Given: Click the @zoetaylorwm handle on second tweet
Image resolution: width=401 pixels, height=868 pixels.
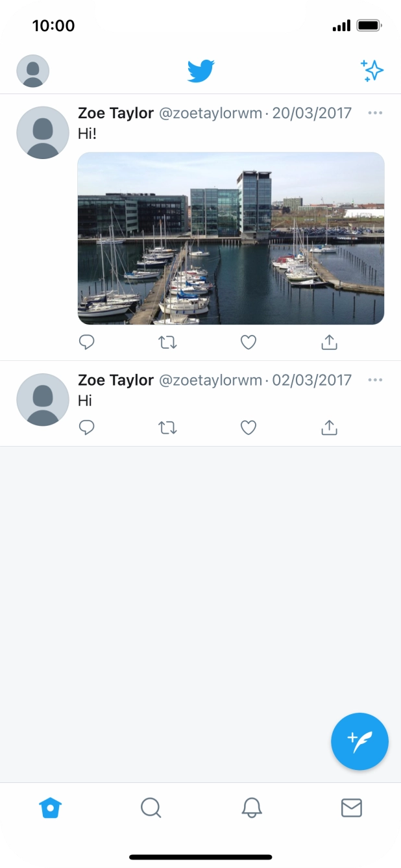Looking at the screenshot, I should click(209, 380).
